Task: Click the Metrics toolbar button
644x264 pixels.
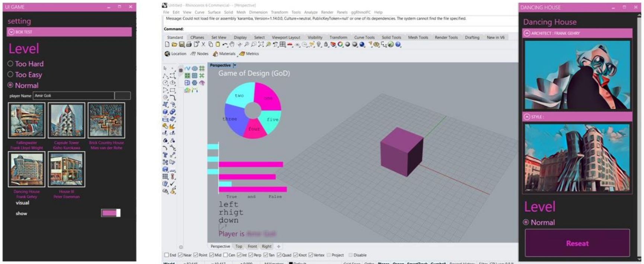Action: click(x=249, y=54)
